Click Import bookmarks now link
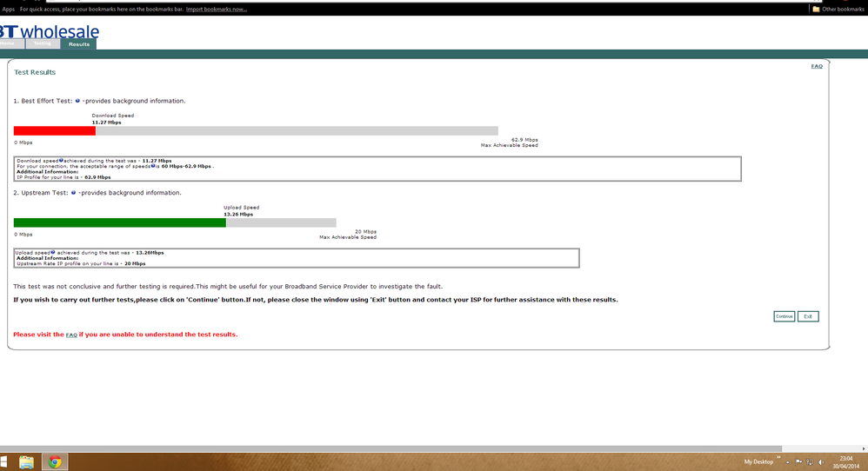Viewport: 868px width, 471px height. pos(217,10)
